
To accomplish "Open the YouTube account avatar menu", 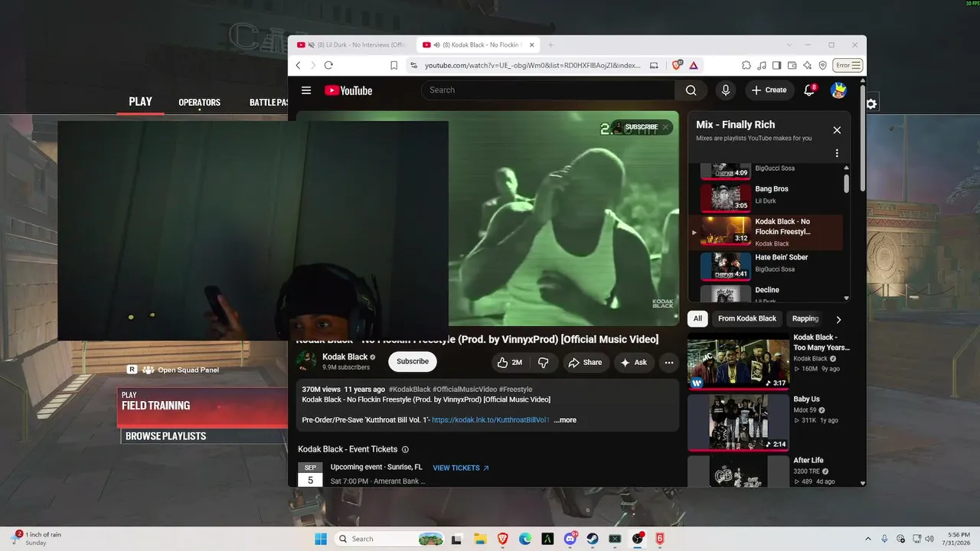I will (838, 90).
